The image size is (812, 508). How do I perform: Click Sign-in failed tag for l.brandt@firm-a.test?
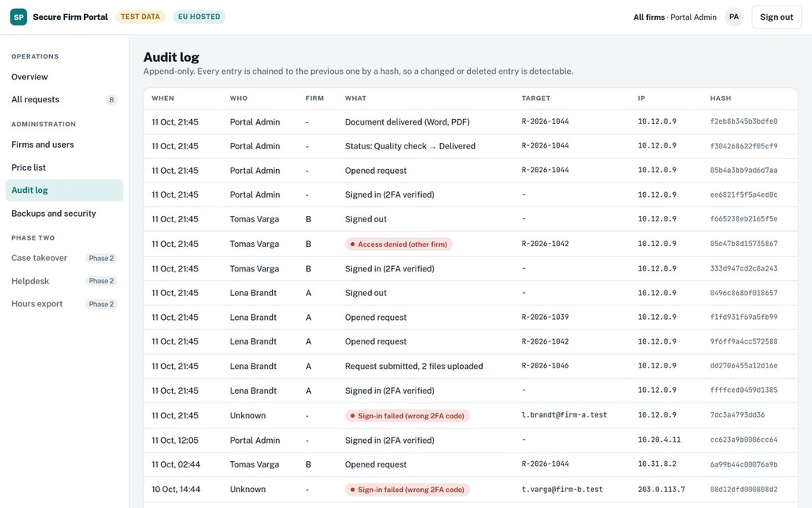(407, 416)
